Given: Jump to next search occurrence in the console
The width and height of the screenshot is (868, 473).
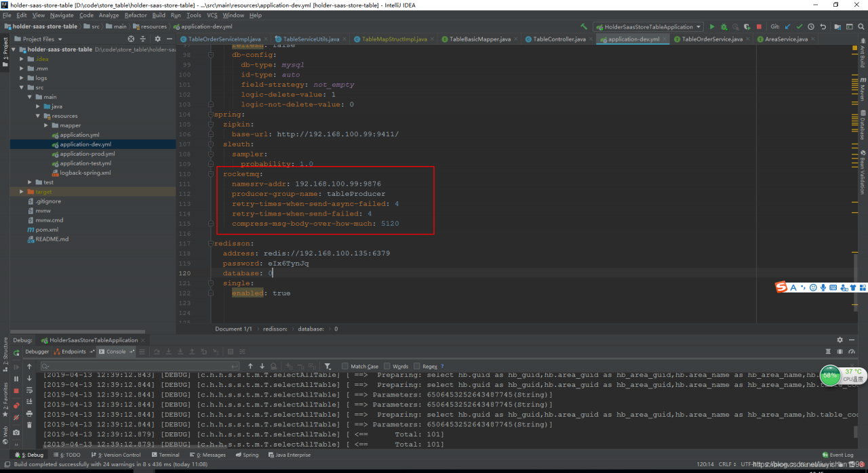Looking at the screenshot, I should pyautogui.click(x=262, y=367).
